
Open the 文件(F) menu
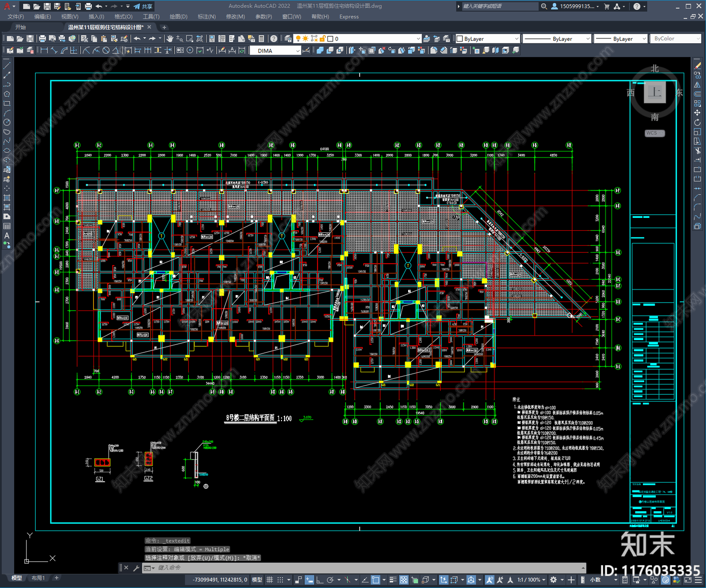[16, 17]
